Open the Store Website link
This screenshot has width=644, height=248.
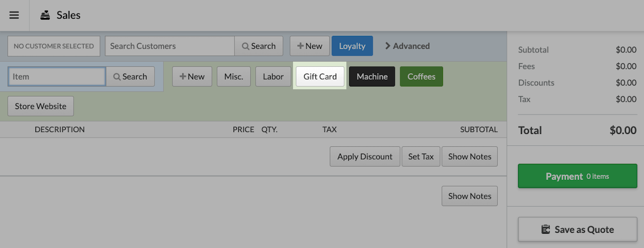point(40,106)
